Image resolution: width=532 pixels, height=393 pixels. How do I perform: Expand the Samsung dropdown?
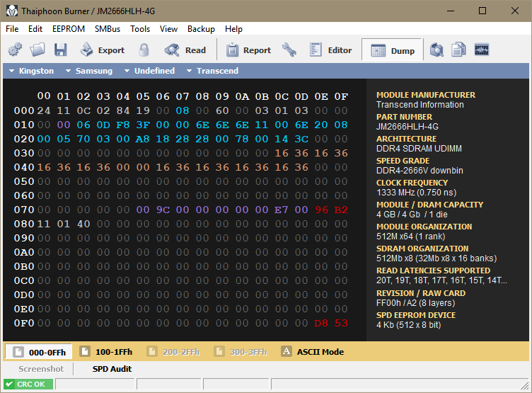point(89,71)
